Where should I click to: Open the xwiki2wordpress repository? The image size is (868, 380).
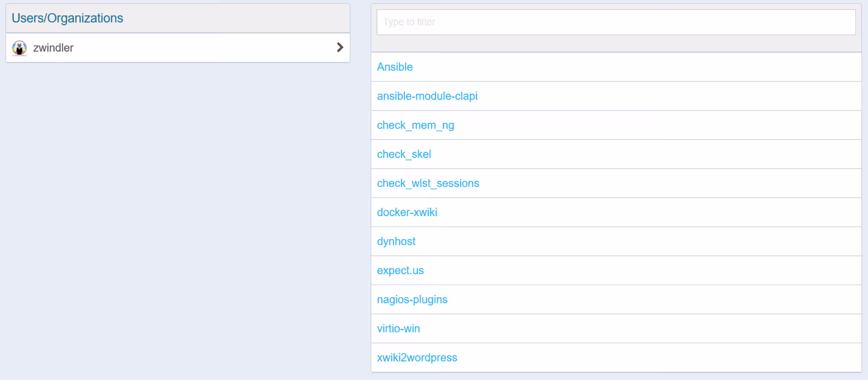tap(417, 358)
